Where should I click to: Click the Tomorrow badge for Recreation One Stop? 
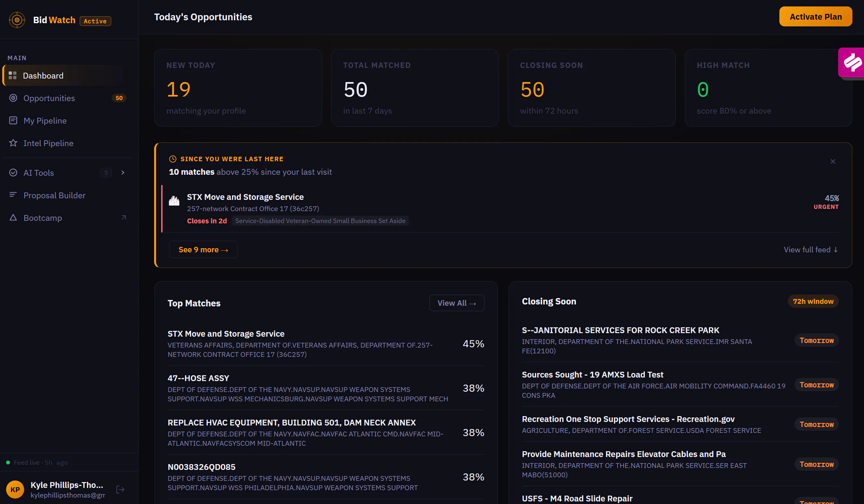pos(817,425)
